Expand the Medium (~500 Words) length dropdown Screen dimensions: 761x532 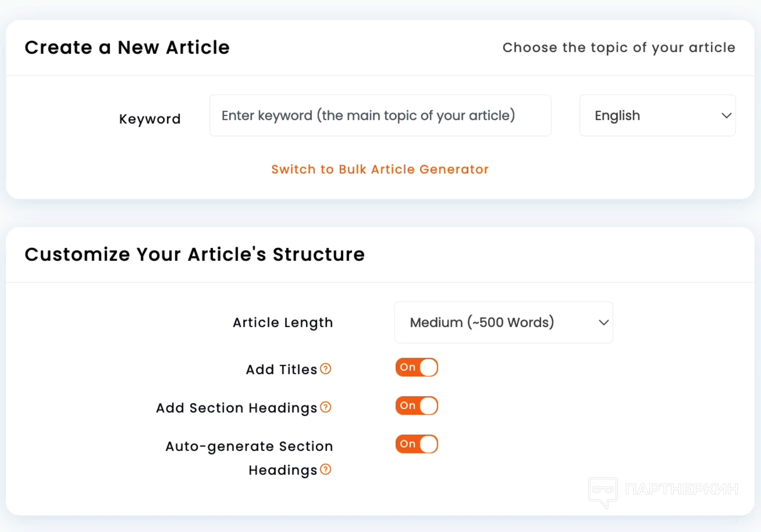[504, 323]
